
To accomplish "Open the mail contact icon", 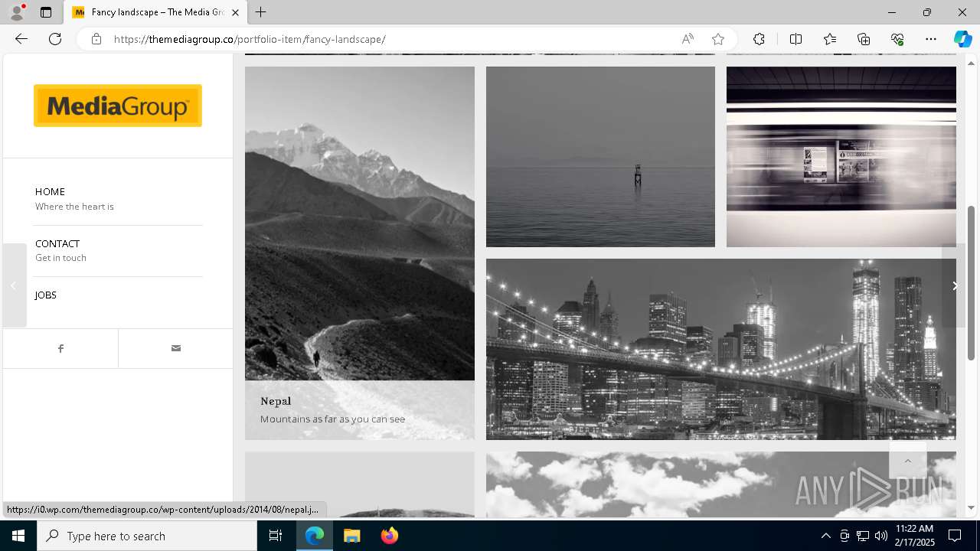I will point(176,348).
